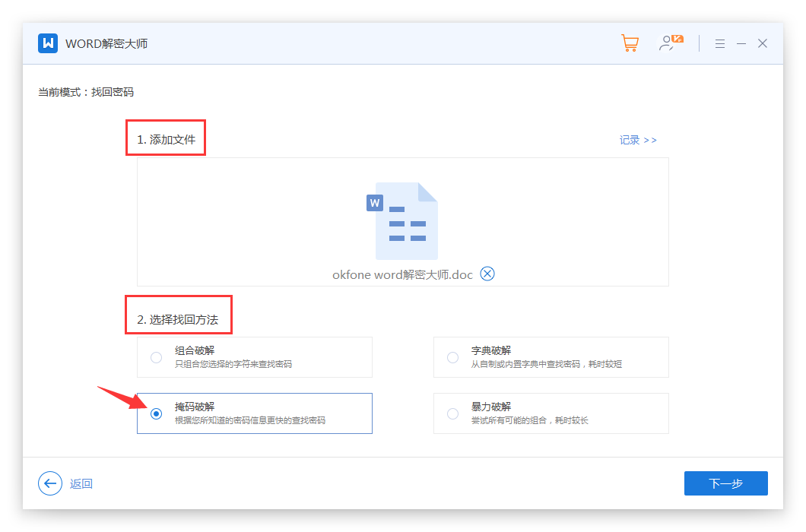The width and height of the screenshot is (806, 532).
Task: Close the WORD解密大师 window
Action: click(x=763, y=43)
